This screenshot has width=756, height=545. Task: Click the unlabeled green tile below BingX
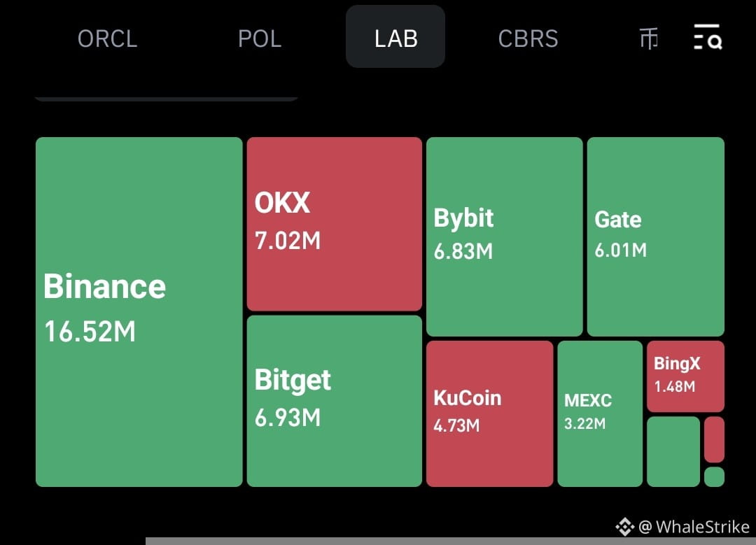click(673, 451)
